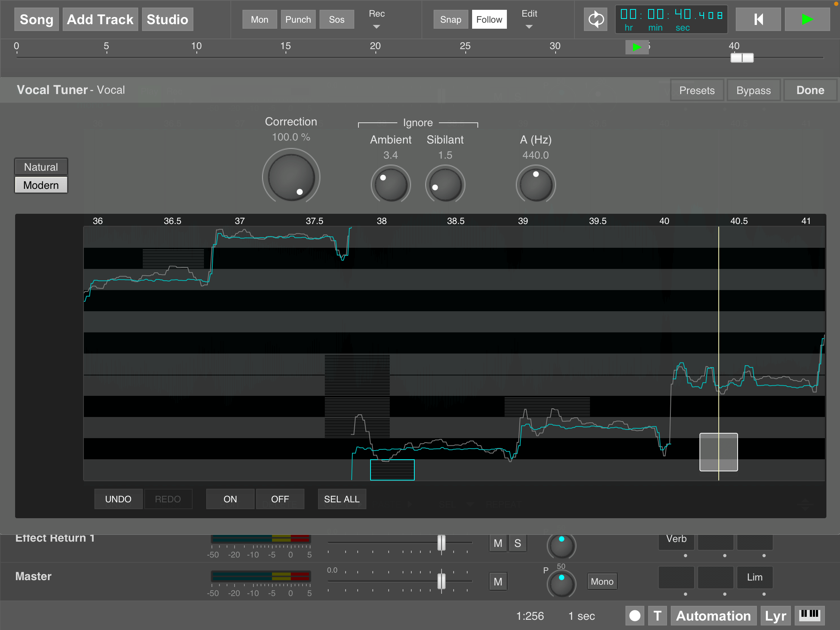Open the Edit dropdown menu

[529, 19]
